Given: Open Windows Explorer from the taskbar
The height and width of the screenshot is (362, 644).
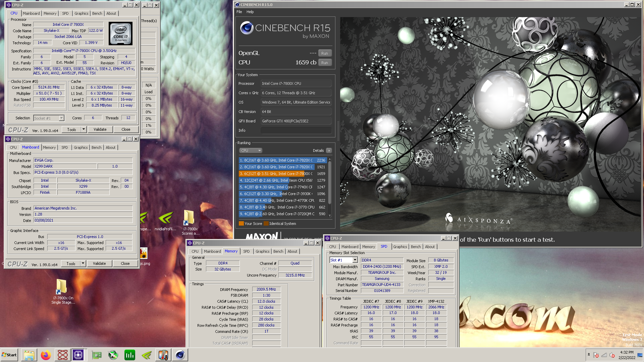Looking at the screenshot, I should [29, 355].
